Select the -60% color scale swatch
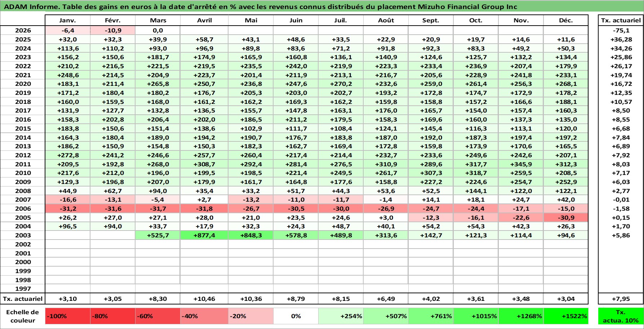Screen dimensions: 644x329 pyautogui.click(x=157, y=316)
